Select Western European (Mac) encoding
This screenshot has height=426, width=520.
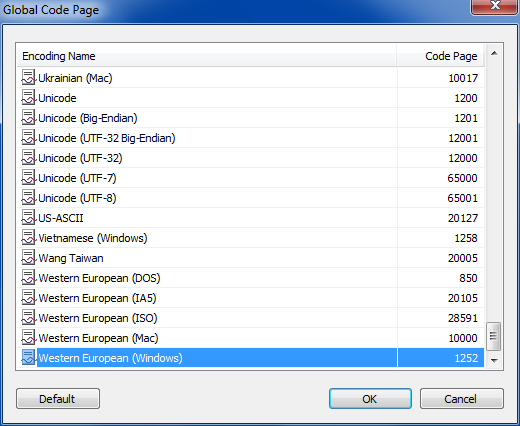(x=251, y=338)
